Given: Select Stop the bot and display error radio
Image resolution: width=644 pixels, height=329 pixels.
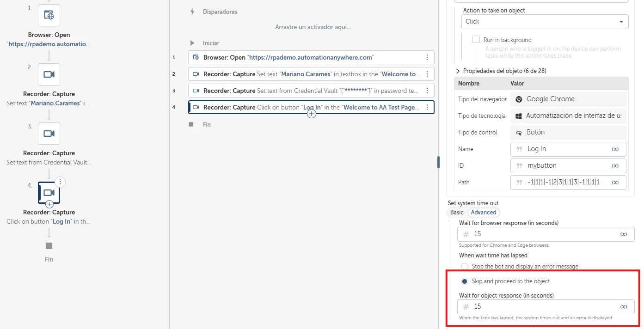Looking at the screenshot, I should pos(465,267).
